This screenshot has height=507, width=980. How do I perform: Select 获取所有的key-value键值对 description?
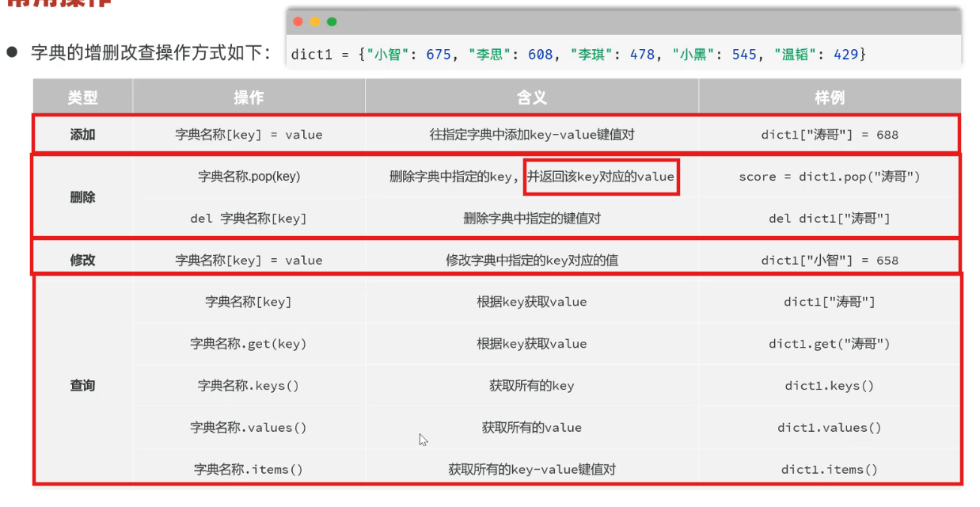tap(532, 470)
